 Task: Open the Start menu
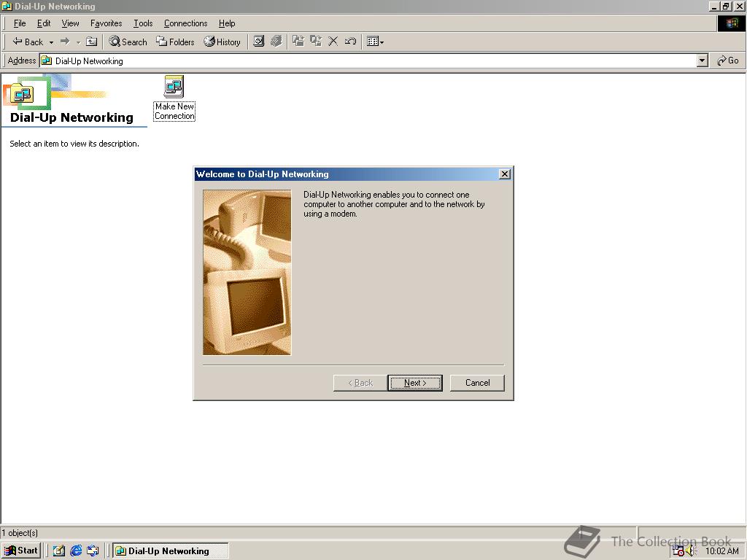click(21, 551)
